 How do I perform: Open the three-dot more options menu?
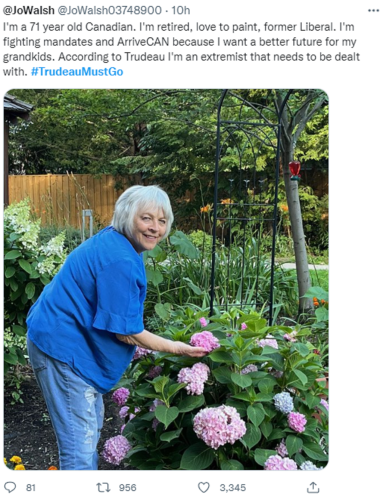(373, 10)
